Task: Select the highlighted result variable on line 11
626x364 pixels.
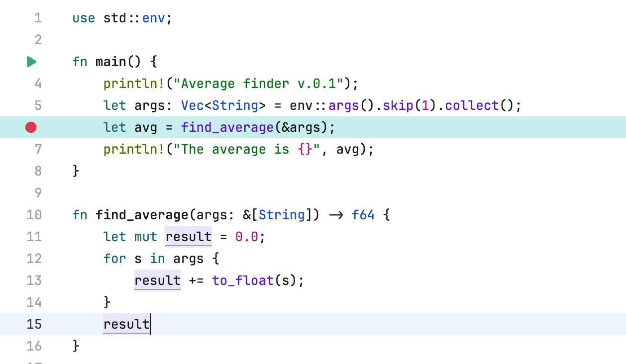Action: coord(188,237)
